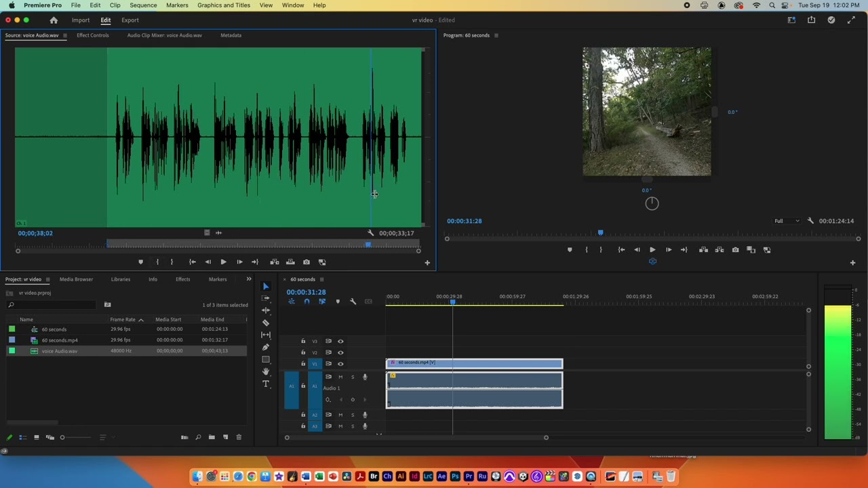Click timeline horizontal zoom scrollbar

[416, 437]
